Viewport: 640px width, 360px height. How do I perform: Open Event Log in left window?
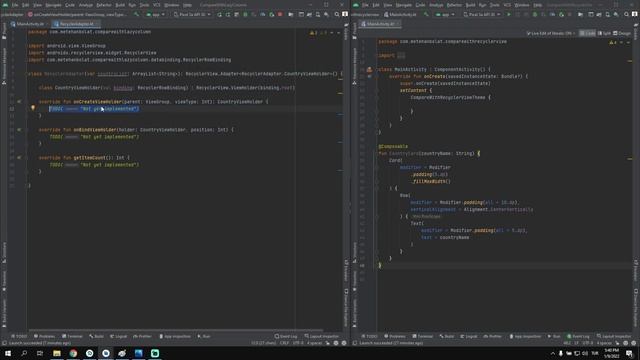[286, 336]
